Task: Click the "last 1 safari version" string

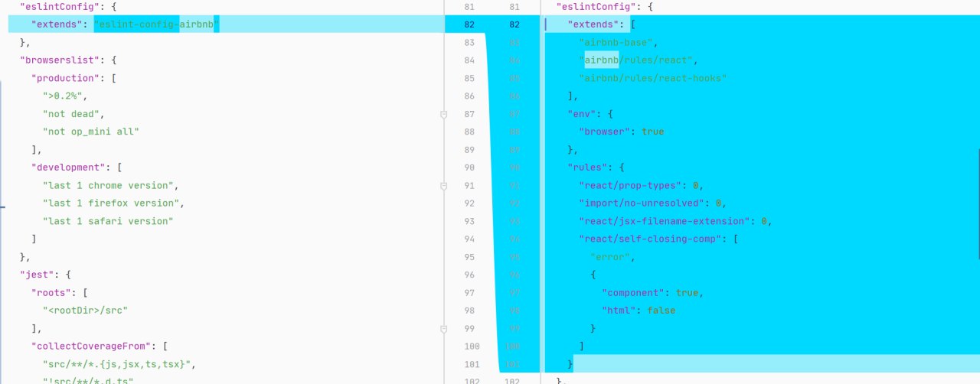Action: 109,221
